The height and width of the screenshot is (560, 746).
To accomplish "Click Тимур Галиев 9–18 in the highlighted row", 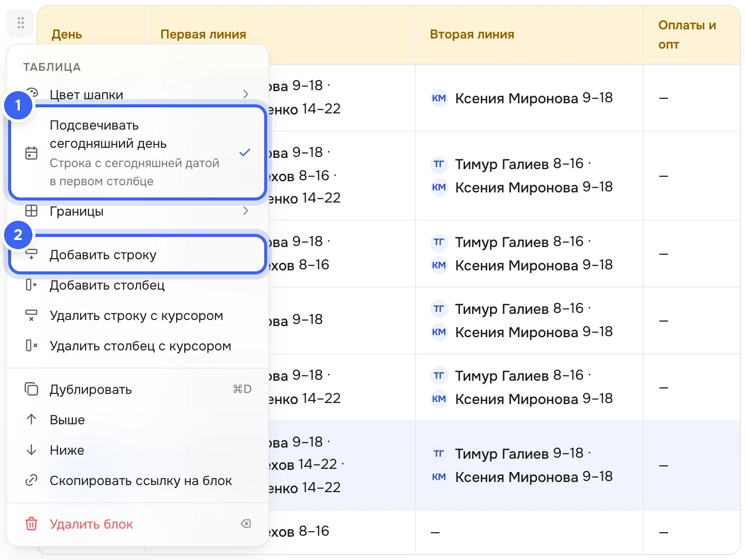I will click(519, 454).
